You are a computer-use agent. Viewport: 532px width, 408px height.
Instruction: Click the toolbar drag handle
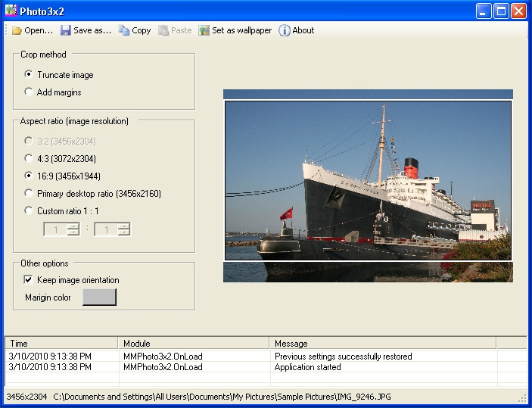click(x=7, y=30)
